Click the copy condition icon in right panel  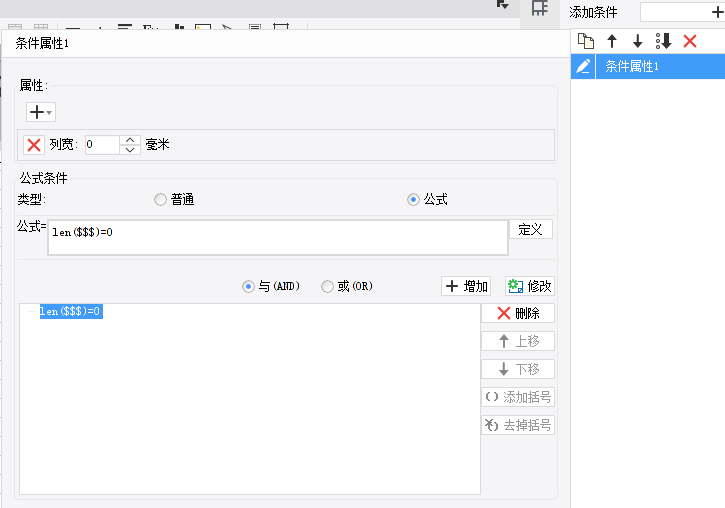coord(586,42)
